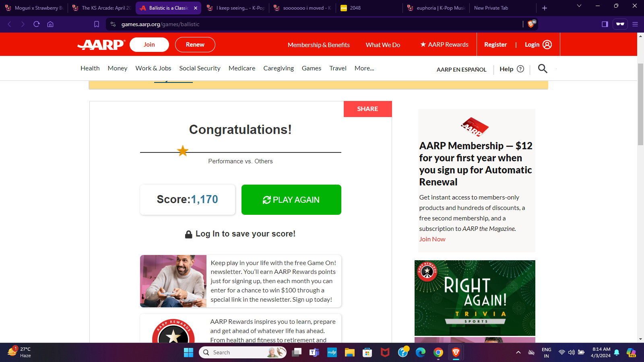Open the site search magnifier icon
The height and width of the screenshot is (362, 644).
[543, 69]
